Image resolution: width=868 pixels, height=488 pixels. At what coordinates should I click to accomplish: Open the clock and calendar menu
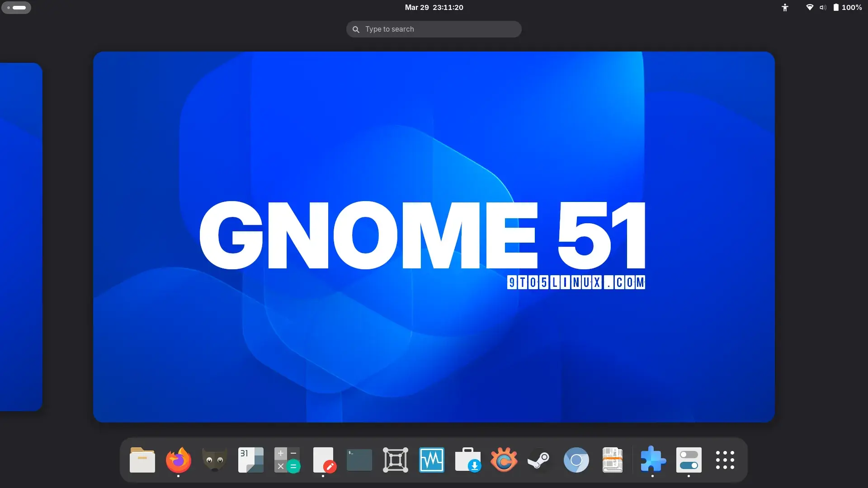(434, 7)
